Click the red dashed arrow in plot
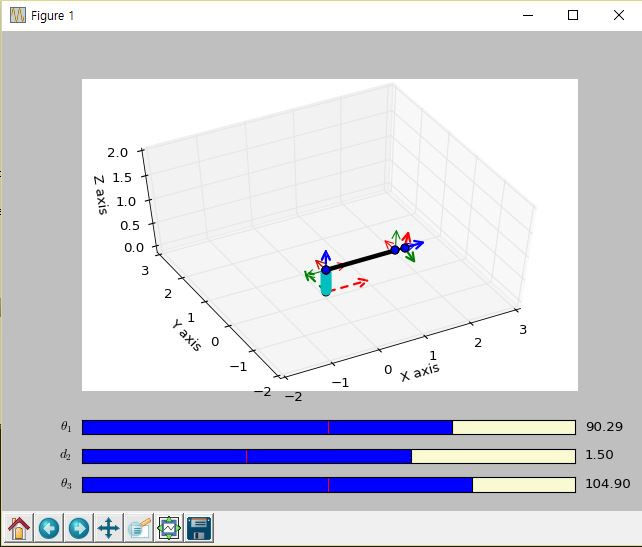642x547 pixels. pos(348,285)
